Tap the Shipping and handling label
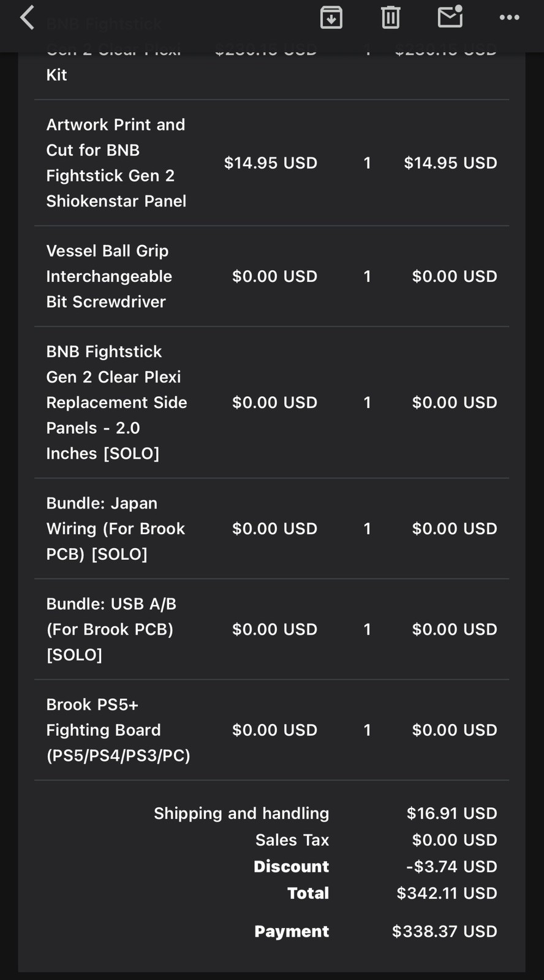The image size is (544, 980). (x=241, y=813)
